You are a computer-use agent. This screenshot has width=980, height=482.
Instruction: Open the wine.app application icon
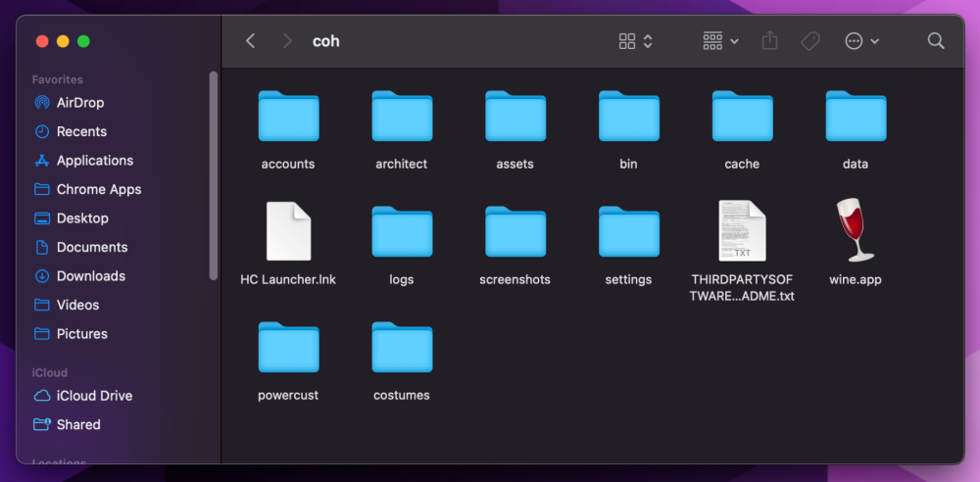855,231
